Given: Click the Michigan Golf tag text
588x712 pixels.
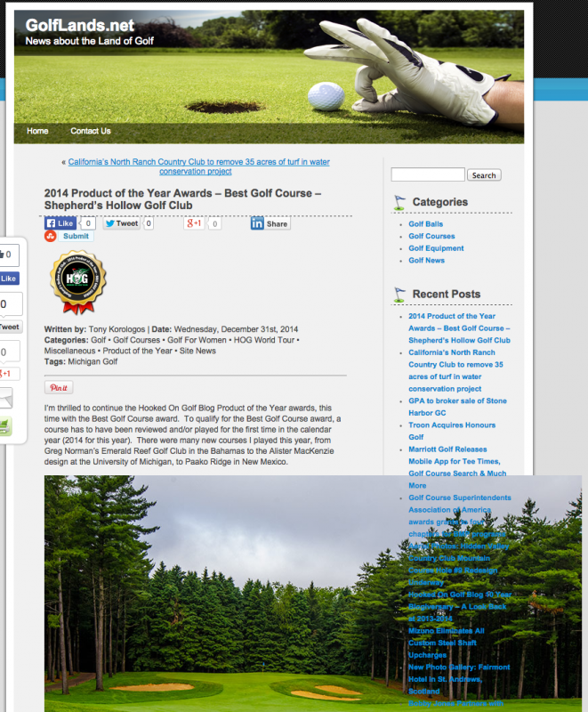Looking at the screenshot, I should pyautogui.click(x=93, y=361).
